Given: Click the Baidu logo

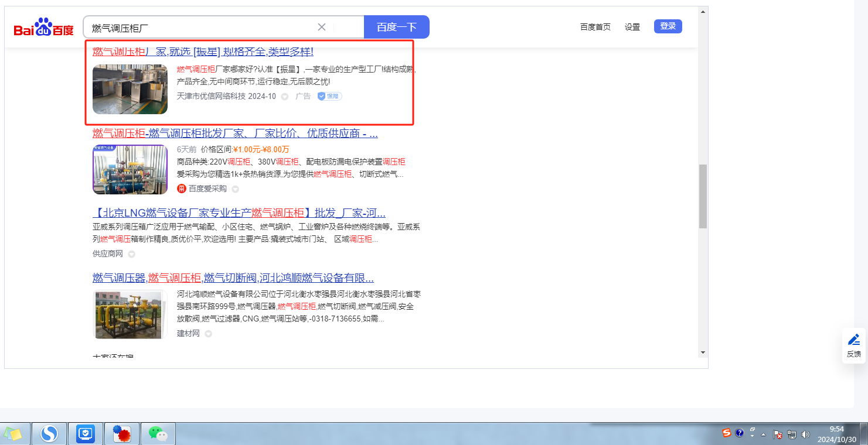Looking at the screenshot, I should click(44, 28).
